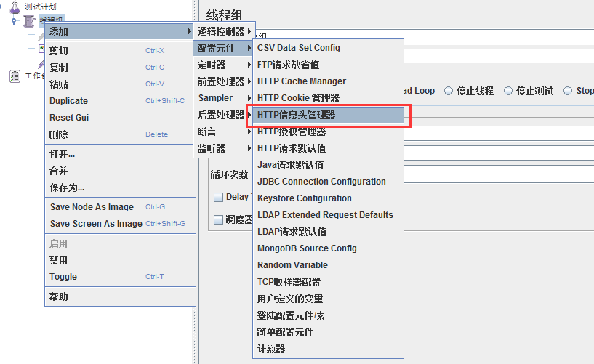Expand the 后置处理器 submenu

pos(224,115)
